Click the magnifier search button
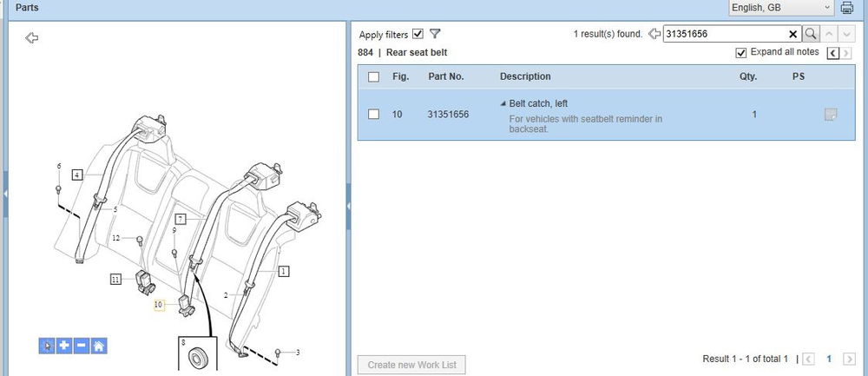 click(811, 34)
